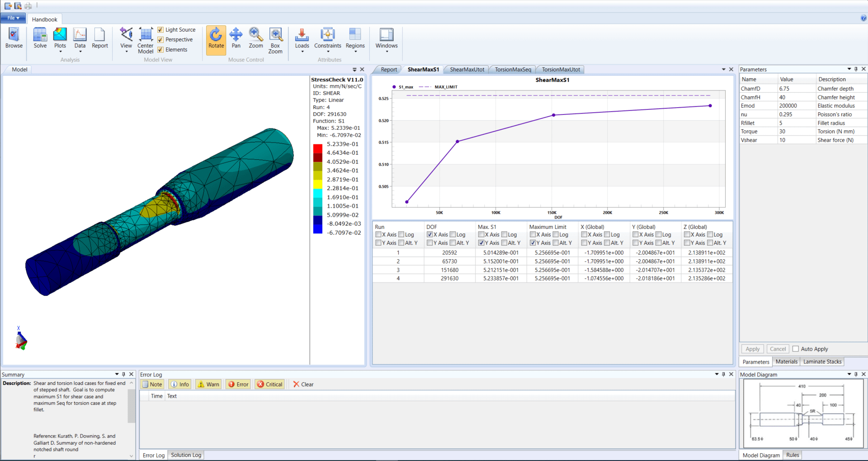Pin the Parameters panel
868x461 pixels.
tap(856, 69)
